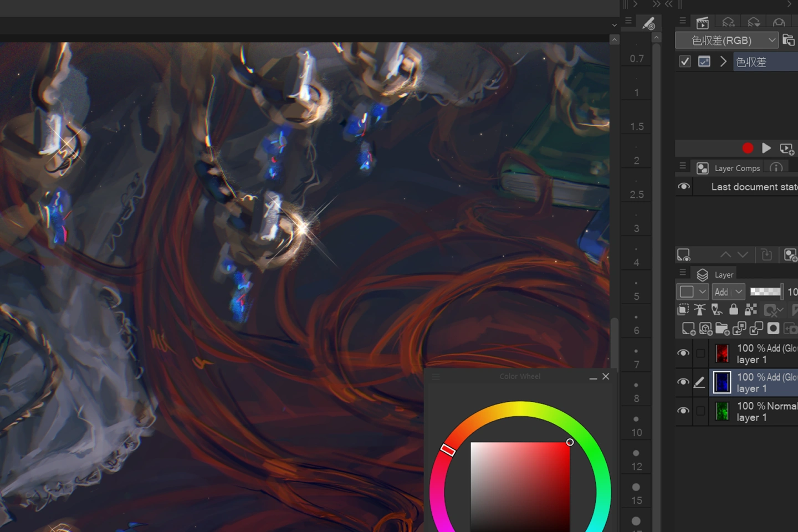This screenshot has width=798, height=532.
Task: Create a New Raster Layer
Action: pyautogui.click(x=689, y=329)
